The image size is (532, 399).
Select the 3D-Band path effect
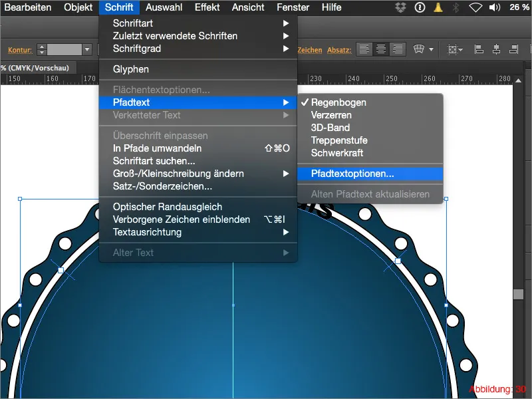click(370, 128)
